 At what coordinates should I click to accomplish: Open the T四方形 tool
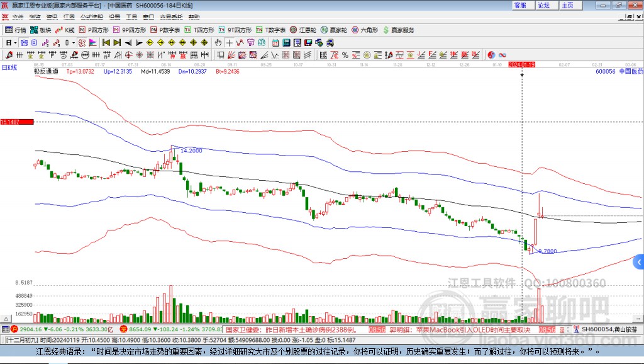click(199, 30)
